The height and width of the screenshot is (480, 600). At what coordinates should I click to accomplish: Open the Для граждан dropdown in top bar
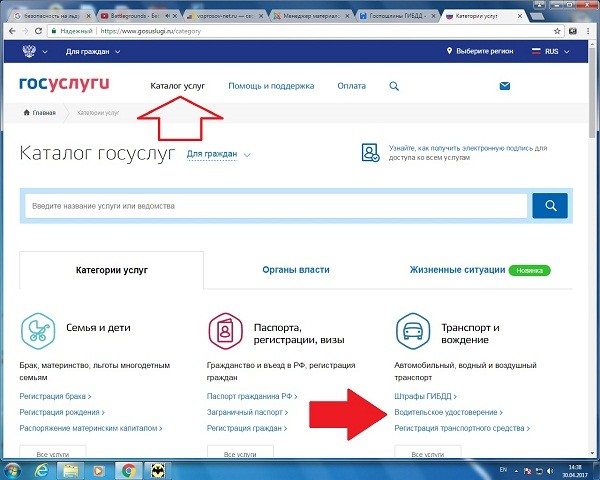[x=93, y=51]
